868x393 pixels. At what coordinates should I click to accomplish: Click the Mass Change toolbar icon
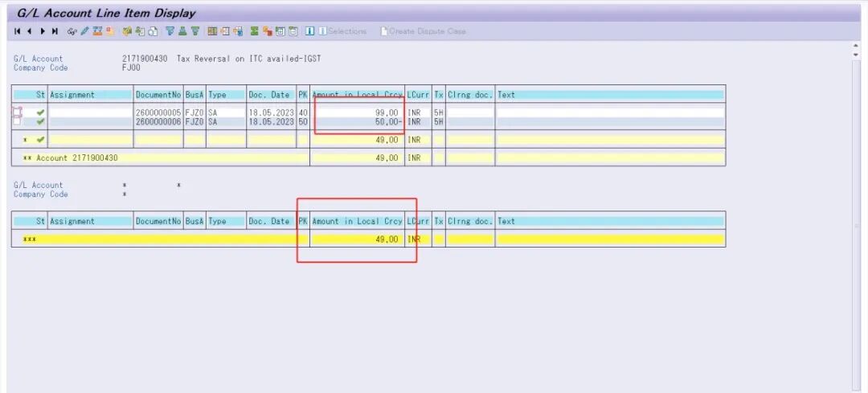pyautogui.click(x=97, y=31)
